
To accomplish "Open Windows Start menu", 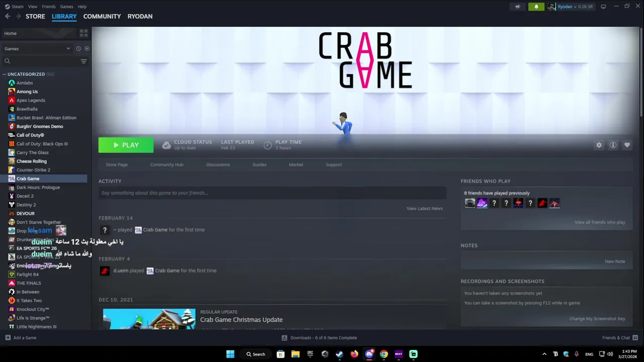I will coord(230,354).
